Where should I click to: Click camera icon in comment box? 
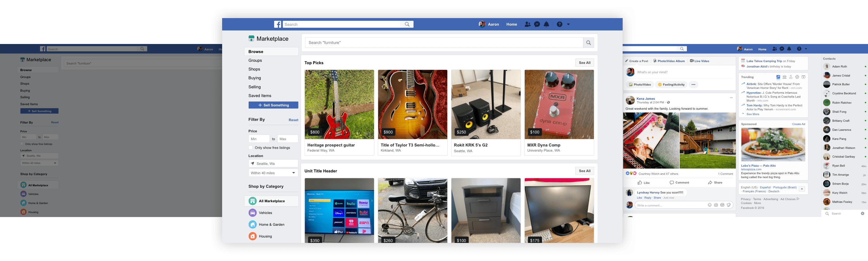click(x=716, y=205)
